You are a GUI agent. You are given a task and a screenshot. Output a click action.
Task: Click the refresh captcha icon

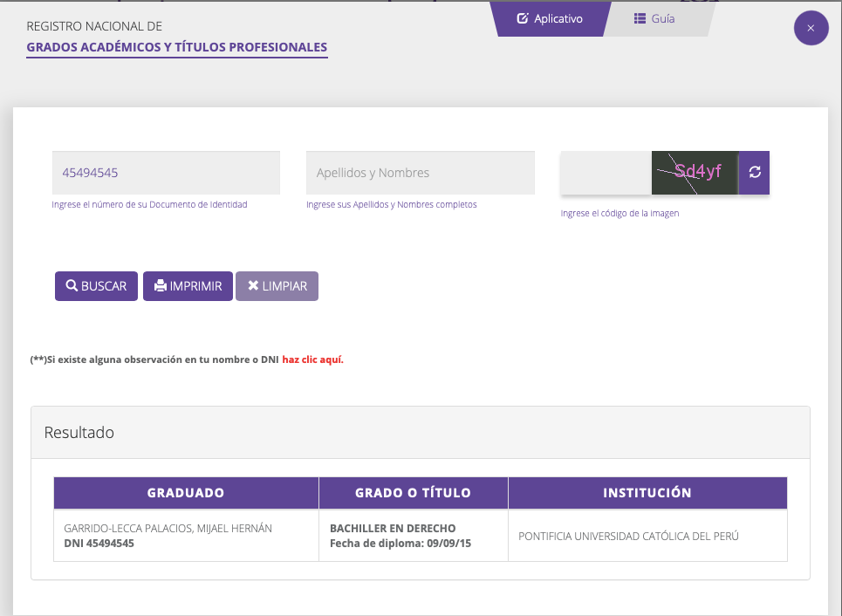[754, 172]
